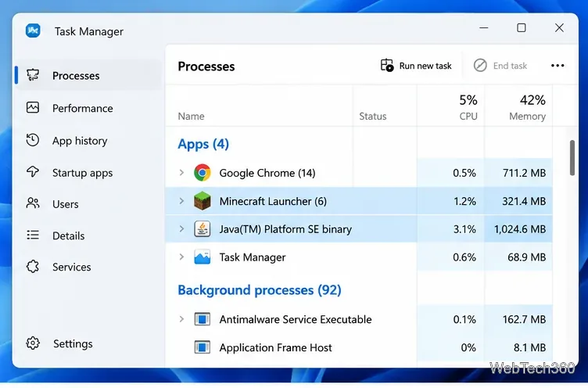The image size is (588, 388).
Task: Select Antimalware Service Executable name
Action: [296, 319]
